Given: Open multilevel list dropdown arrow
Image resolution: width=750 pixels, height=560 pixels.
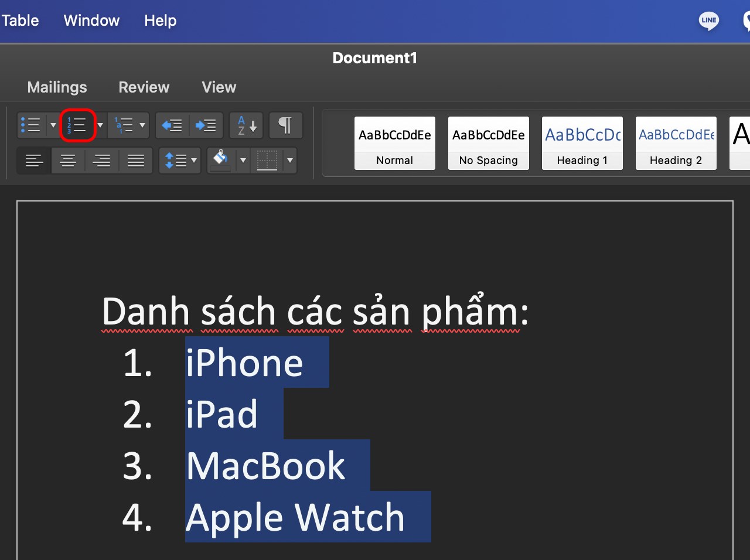Looking at the screenshot, I should coord(142,125).
